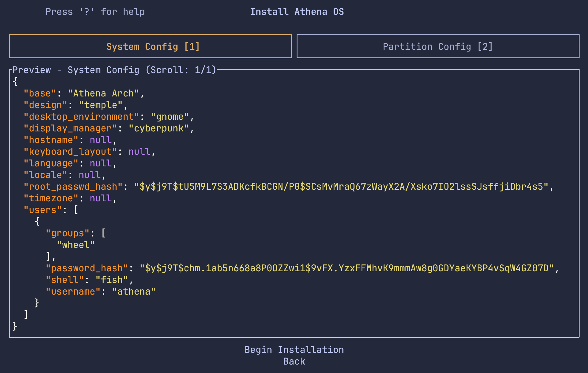Select the "cyberpunk" display manager value
The width and height of the screenshot is (588, 373).
point(159,128)
